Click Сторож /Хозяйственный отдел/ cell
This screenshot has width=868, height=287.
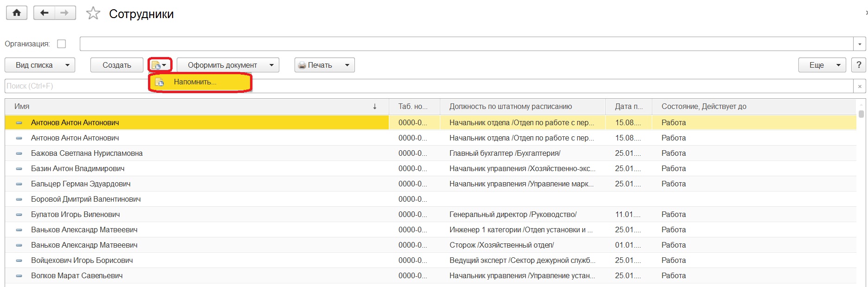tap(523, 245)
